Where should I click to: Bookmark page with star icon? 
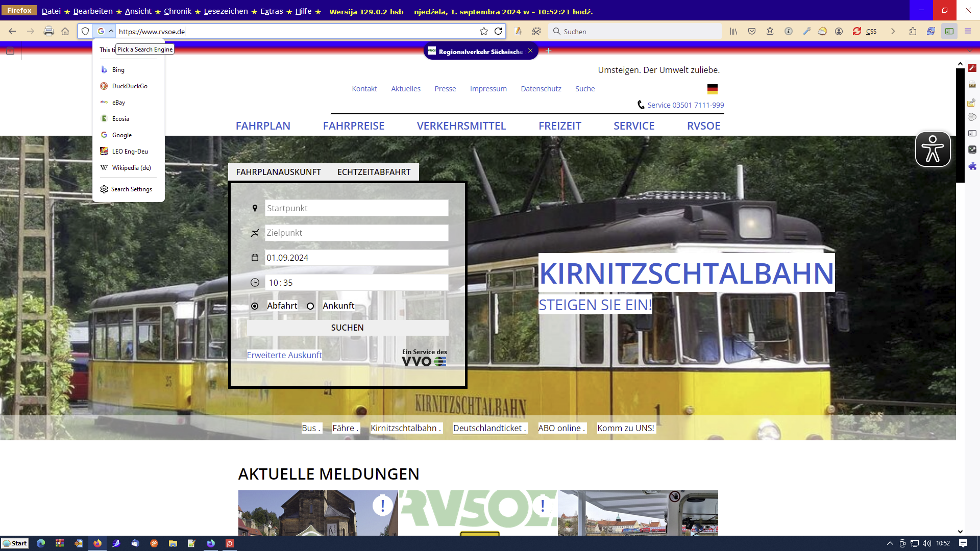[x=484, y=31]
